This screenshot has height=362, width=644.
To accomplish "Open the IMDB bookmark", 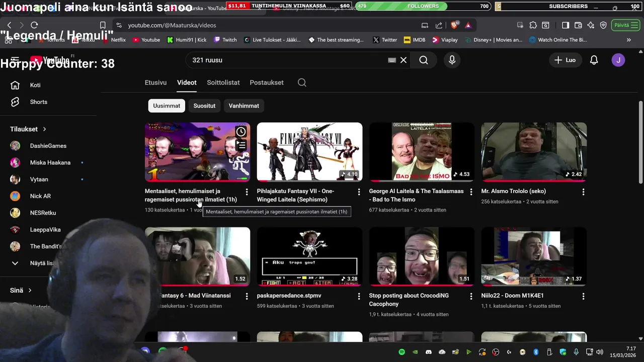I will pos(414,40).
